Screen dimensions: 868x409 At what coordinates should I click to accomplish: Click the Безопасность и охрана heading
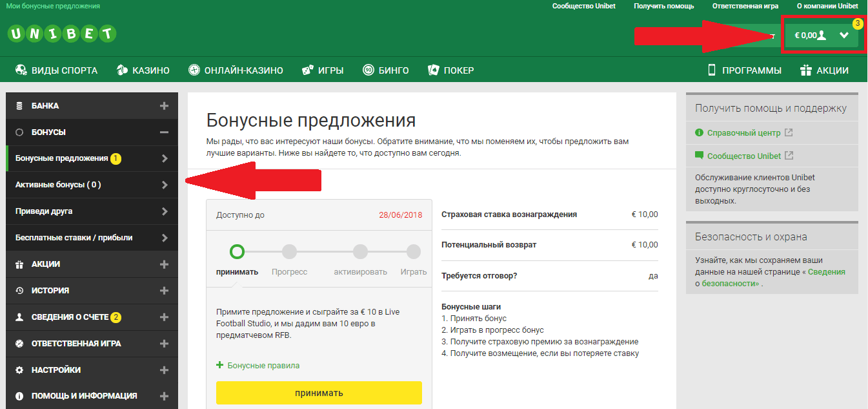tap(751, 237)
